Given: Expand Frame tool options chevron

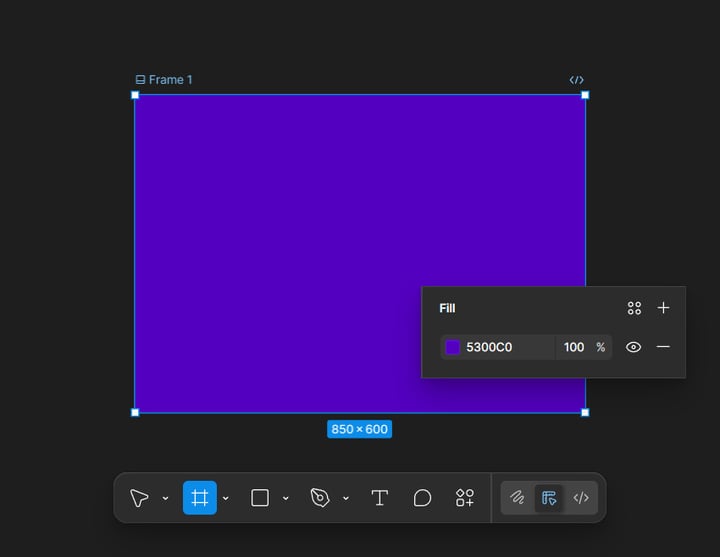Looking at the screenshot, I should pos(226,498).
